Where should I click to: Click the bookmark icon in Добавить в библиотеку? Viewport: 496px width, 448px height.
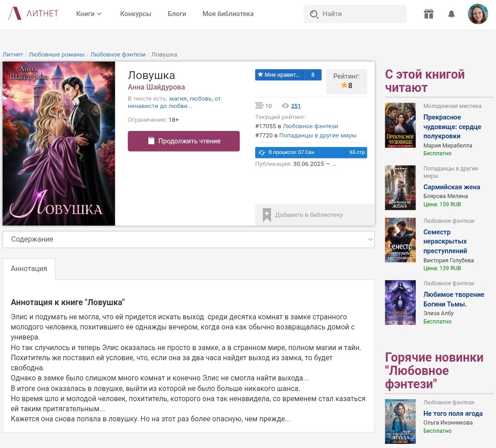point(267,215)
